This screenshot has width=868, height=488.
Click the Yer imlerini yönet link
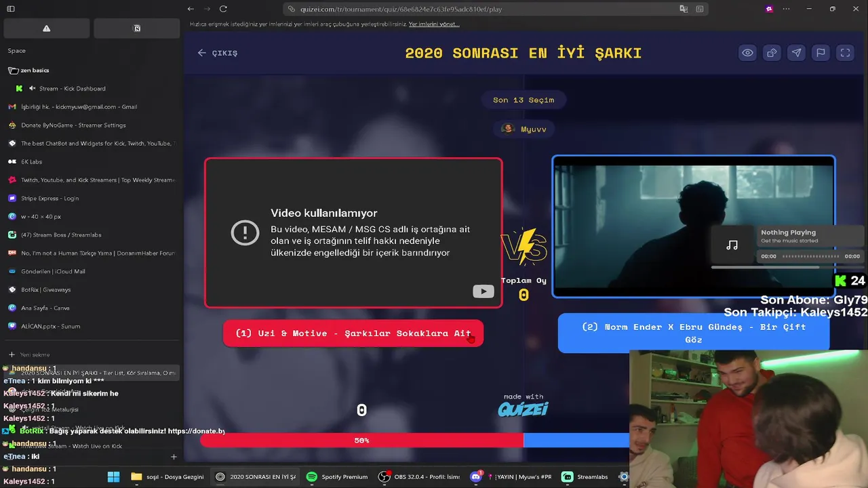[434, 24]
